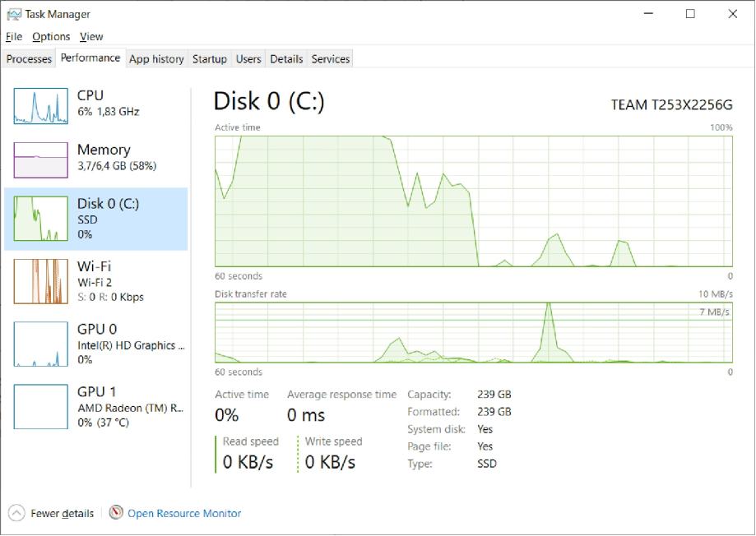Select the Memory usage graph thumbnail
Screen dimensions: 756x536
pyautogui.click(x=40, y=159)
